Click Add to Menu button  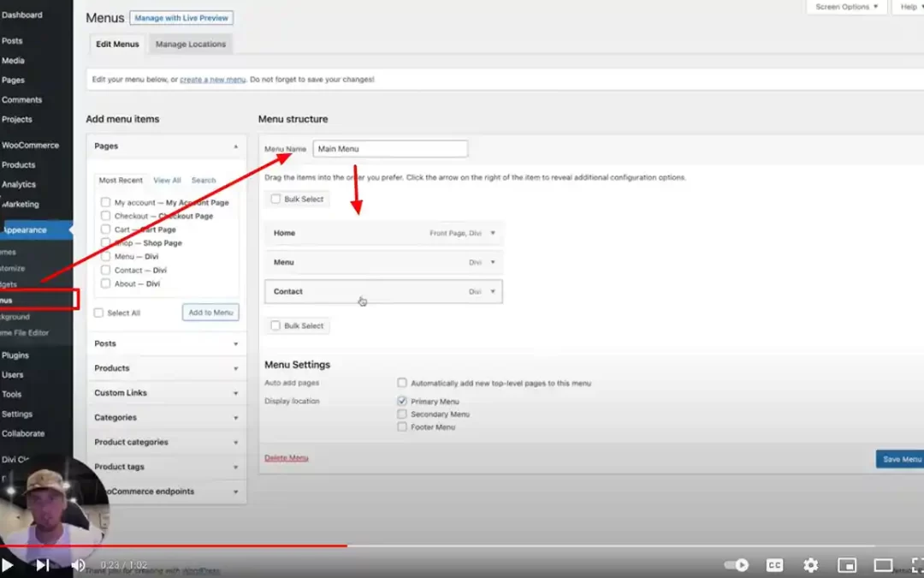(x=210, y=313)
